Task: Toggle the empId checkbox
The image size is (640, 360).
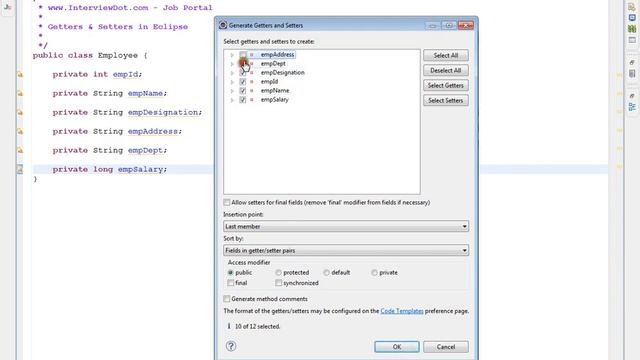Action: click(x=243, y=82)
